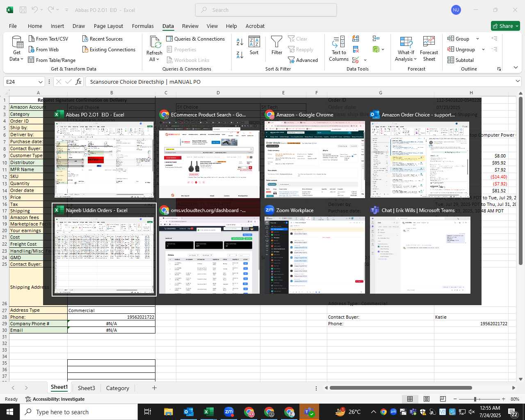Expand the Group dropdown arrow
The height and width of the screenshot is (420, 525).
(477, 39)
